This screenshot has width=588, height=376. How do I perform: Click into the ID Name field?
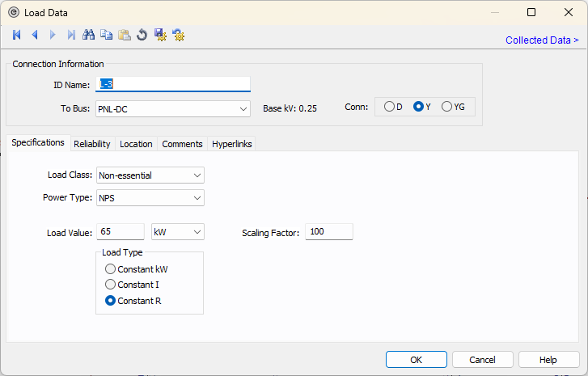(x=173, y=84)
